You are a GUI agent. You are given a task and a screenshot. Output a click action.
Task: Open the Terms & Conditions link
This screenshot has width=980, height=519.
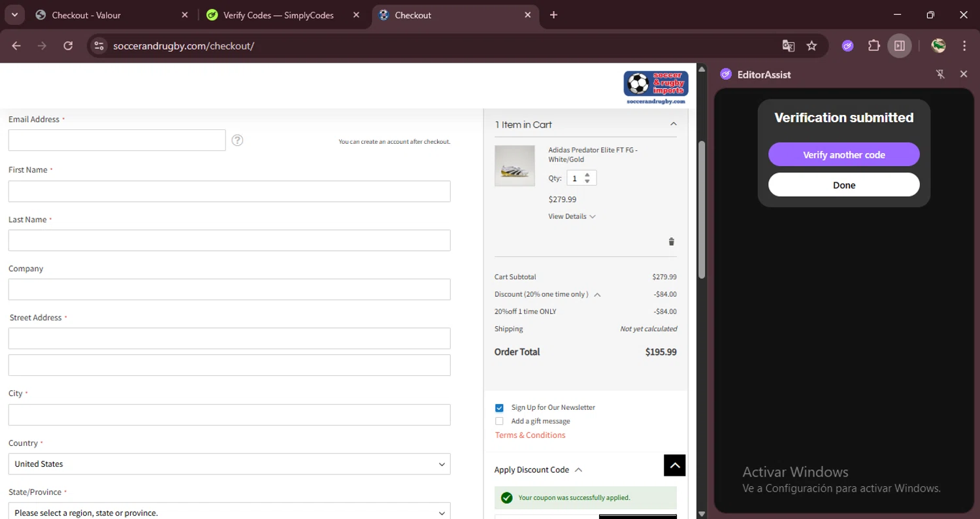[x=530, y=435]
